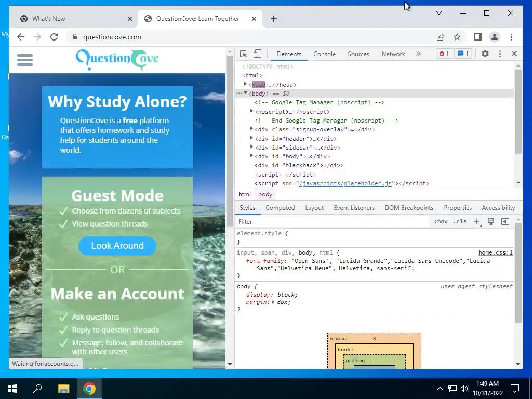The image size is (532, 399).
Task: Open Chrome side panel
Action: coord(478,37)
